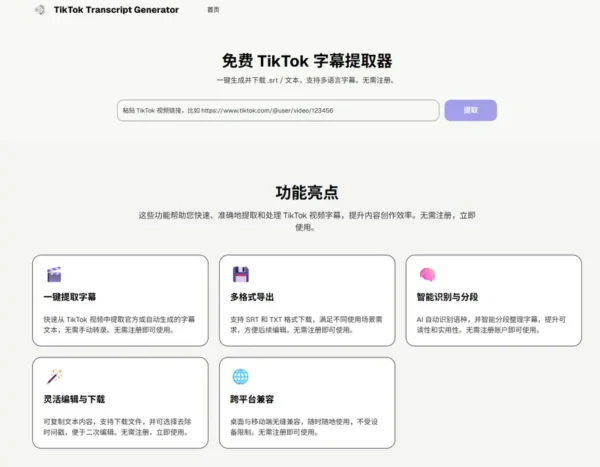Viewport: 600px width, 467px height.
Task: Select the 智能识别与分段 card heading
Action: pyautogui.click(x=447, y=297)
